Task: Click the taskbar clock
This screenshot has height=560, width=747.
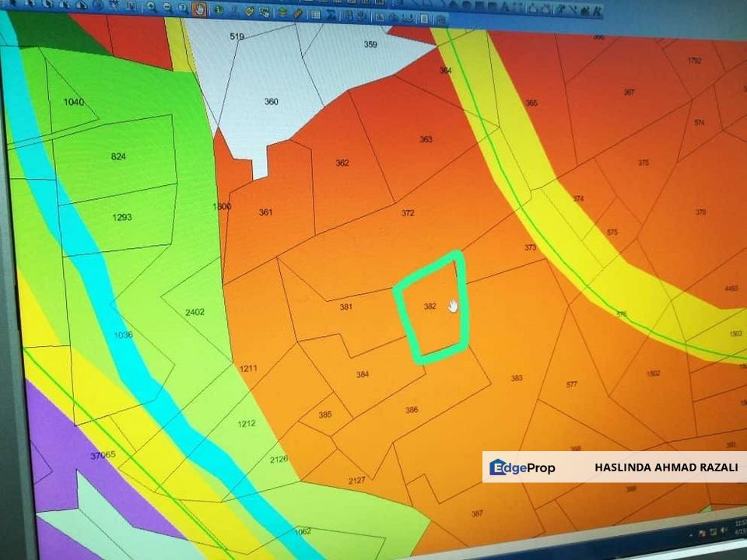Action: pos(741,531)
